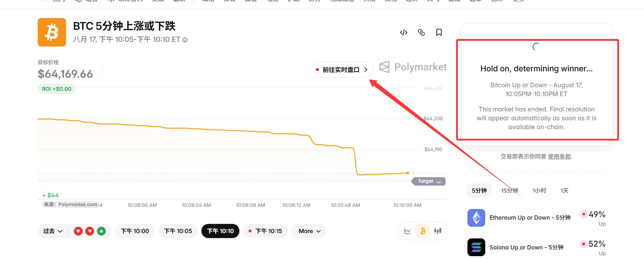Go to live market 前往实时盘口
644x259 pixels.
341,70
